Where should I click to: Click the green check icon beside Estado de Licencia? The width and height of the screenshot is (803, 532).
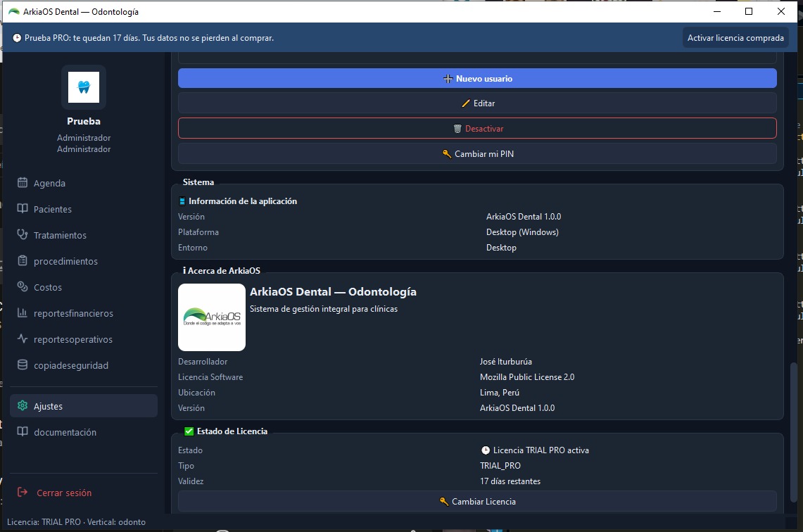[x=189, y=431]
